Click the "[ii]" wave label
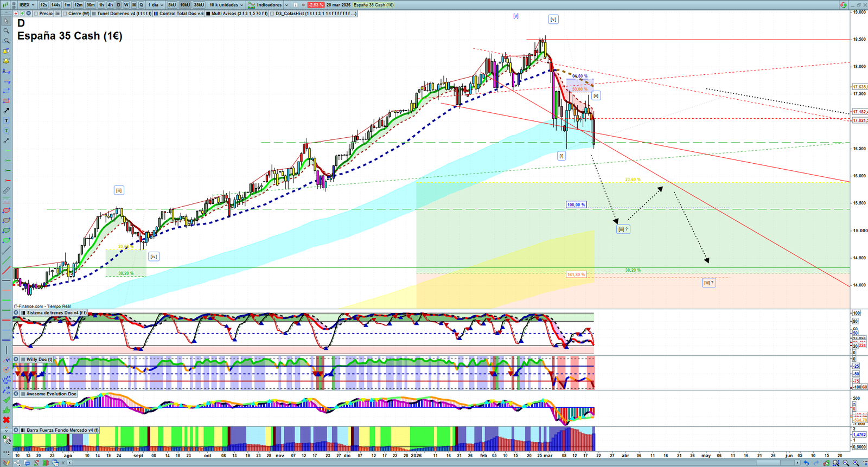This screenshot has height=467, width=868. point(596,95)
